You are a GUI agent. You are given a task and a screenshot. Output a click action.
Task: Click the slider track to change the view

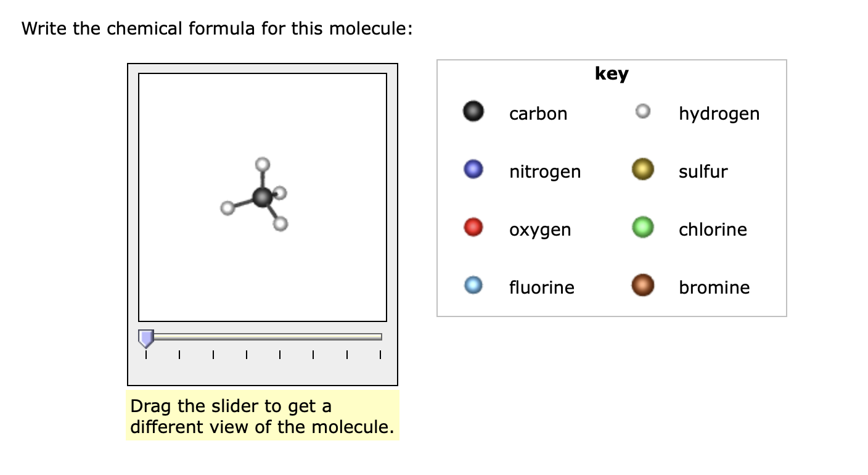265,337
